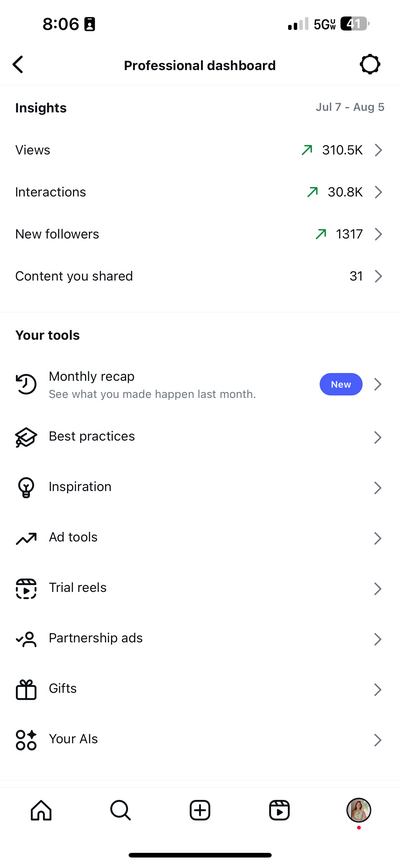Tap the create new post plus icon
This screenshot has height=865, width=400.
(x=200, y=810)
